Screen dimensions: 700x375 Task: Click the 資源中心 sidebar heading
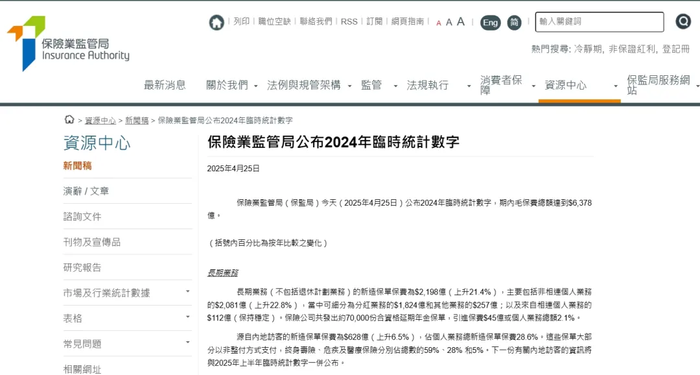tap(97, 143)
